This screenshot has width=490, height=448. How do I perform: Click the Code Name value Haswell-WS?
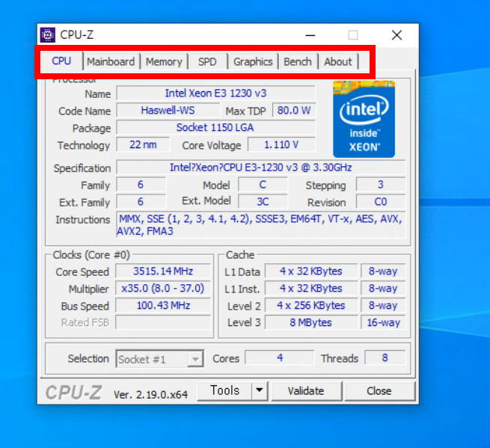[x=168, y=110]
